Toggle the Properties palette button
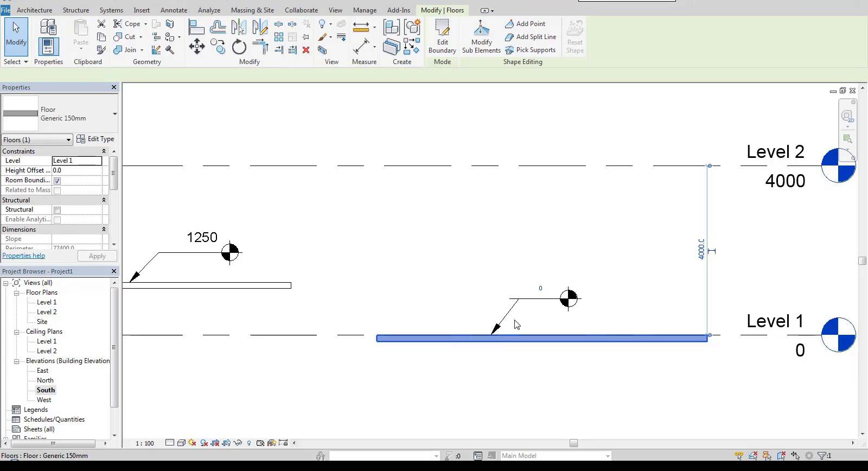 pyautogui.click(x=48, y=47)
